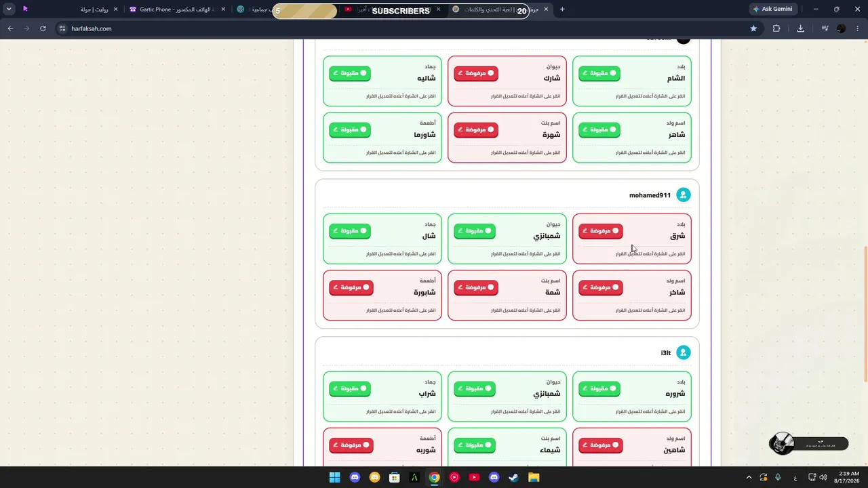The width and height of the screenshot is (868, 488).
Task: Open Microsoft Store from the taskbar
Action: (394, 477)
